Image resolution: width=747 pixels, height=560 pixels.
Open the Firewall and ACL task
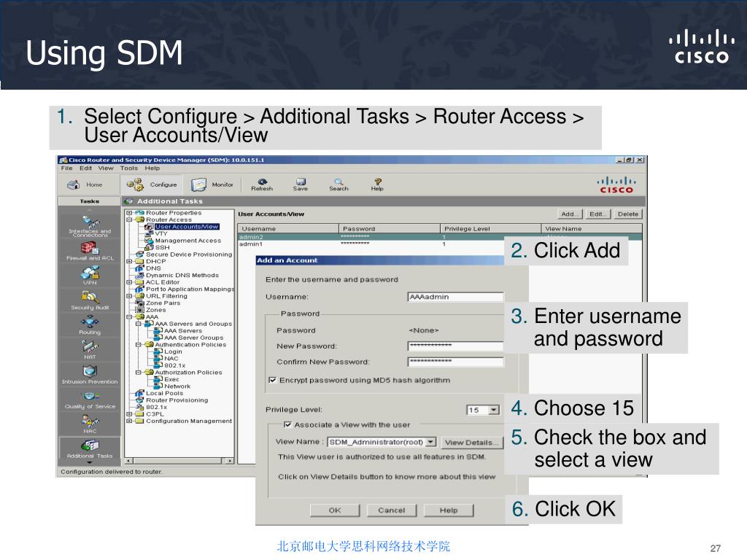coord(90,252)
